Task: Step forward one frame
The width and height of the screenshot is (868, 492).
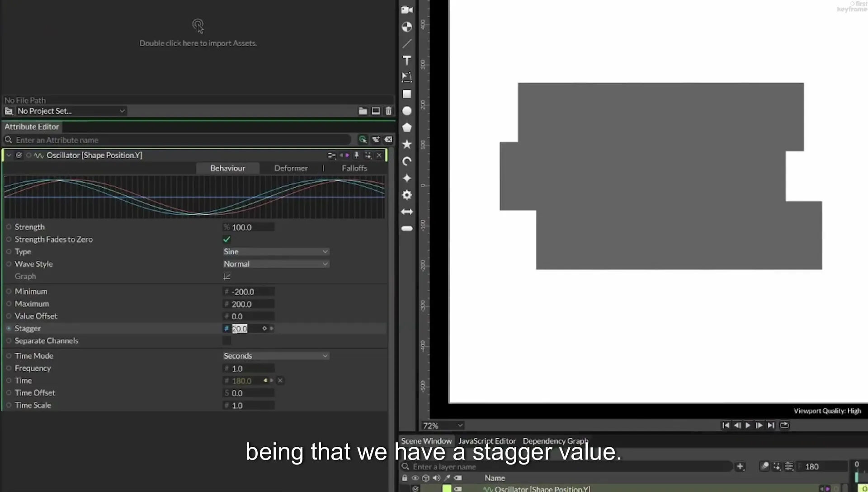Action: 759,425
